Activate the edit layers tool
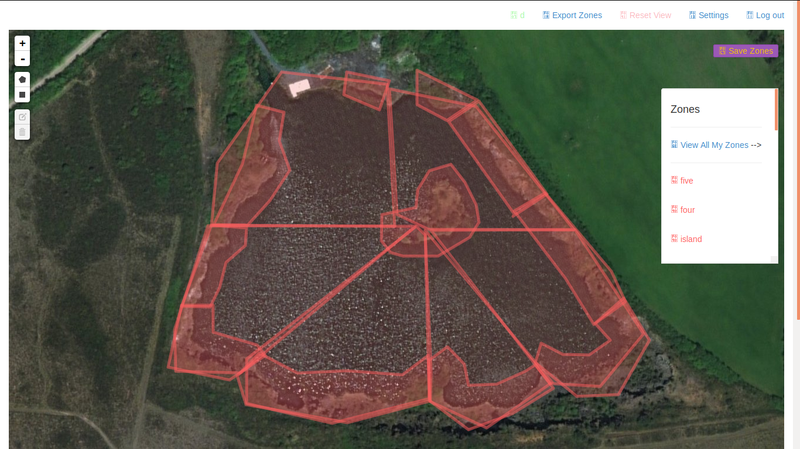The width and height of the screenshot is (800, 449). [22, 117]
